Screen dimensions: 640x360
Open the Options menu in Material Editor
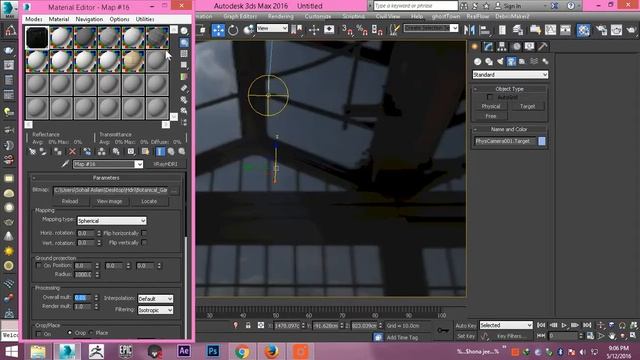[119, 19]
